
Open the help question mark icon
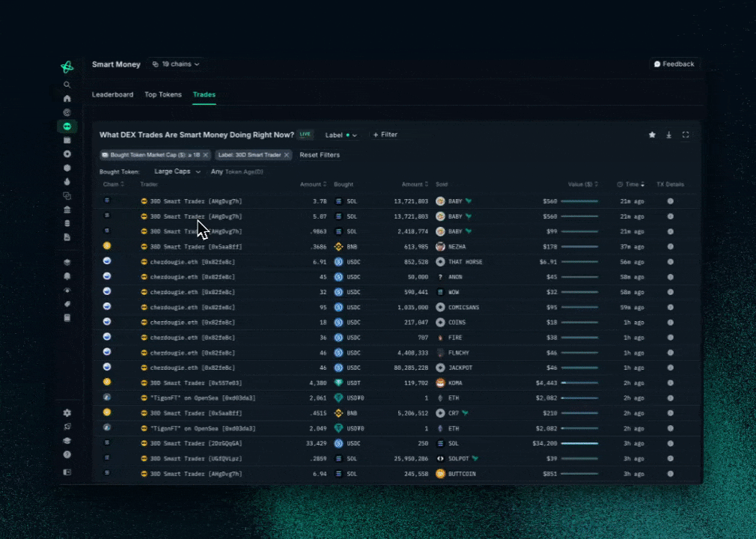pyautogui.click(x=67, y=454)
